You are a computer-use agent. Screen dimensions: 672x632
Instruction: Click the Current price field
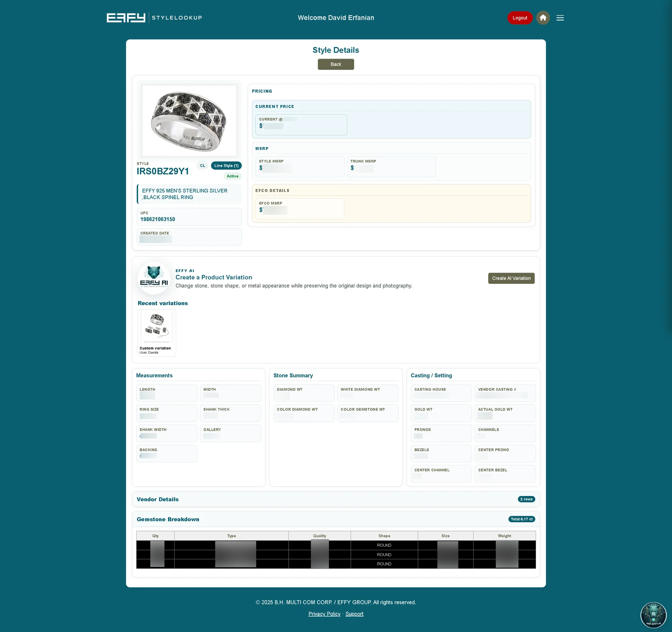[301, 124]
